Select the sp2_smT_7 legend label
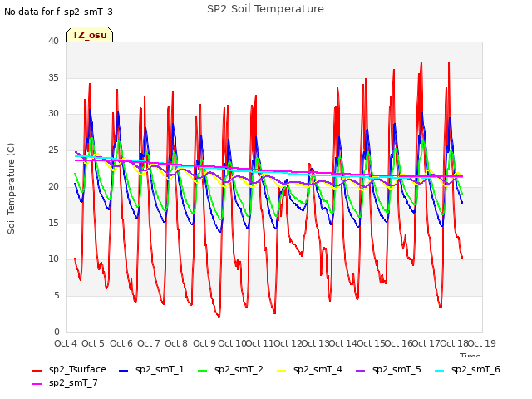The width and height of the screenshot is (532, 399). coord(73,382)
